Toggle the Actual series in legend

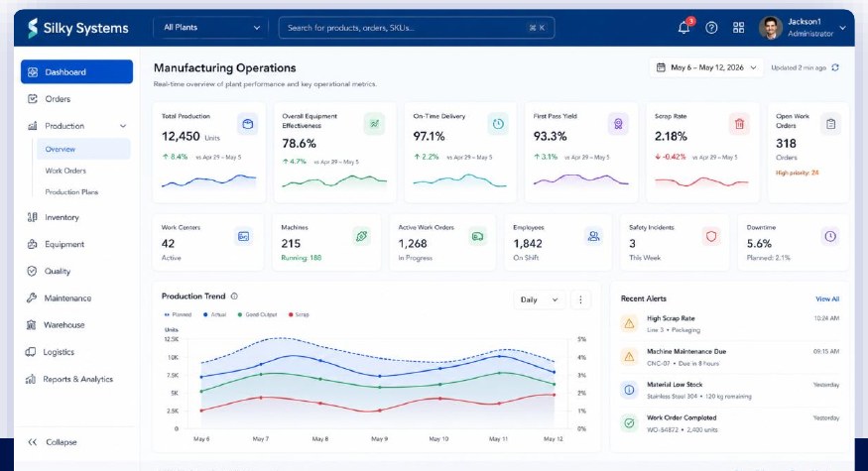tap(215, 314)
